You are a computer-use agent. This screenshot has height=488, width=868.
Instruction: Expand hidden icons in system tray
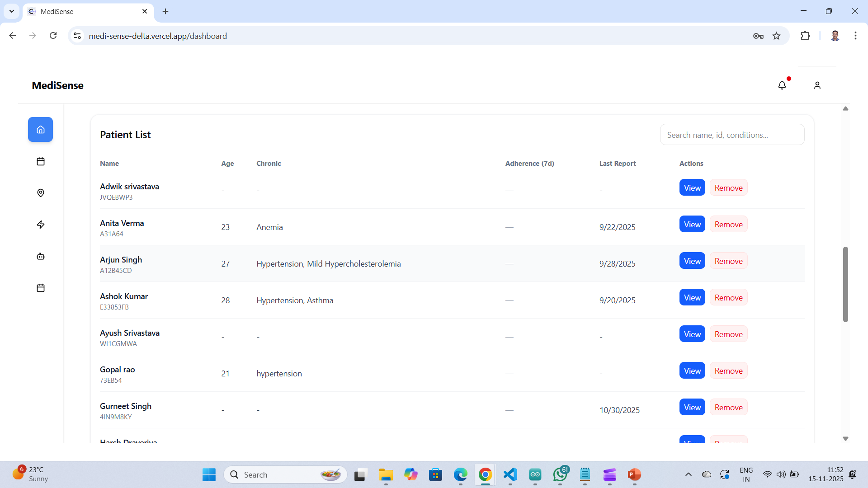click(x=688, y=474)
